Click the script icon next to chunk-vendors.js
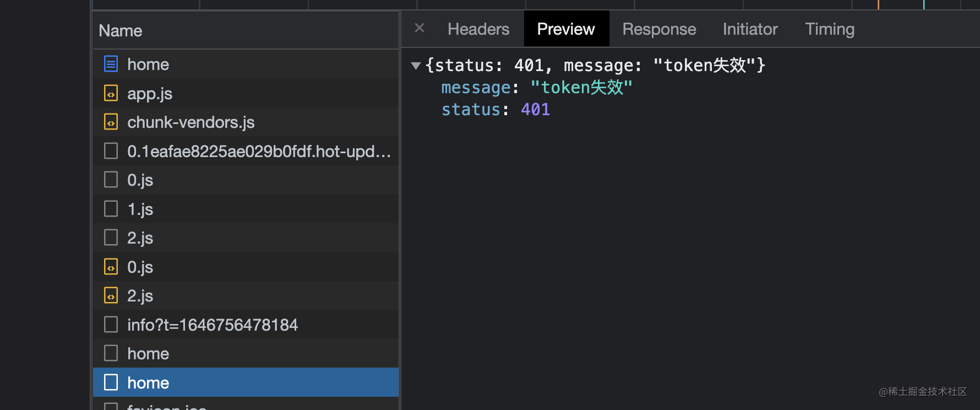 (x=111, y=122)
